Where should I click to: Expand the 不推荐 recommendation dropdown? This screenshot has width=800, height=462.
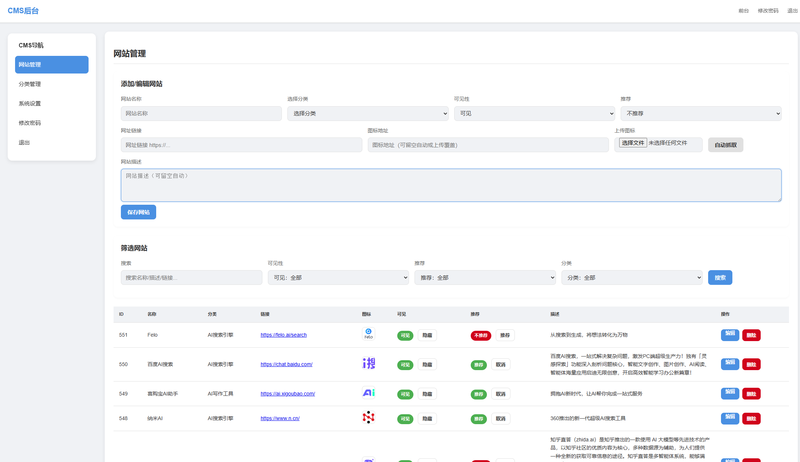coord(701,114)
